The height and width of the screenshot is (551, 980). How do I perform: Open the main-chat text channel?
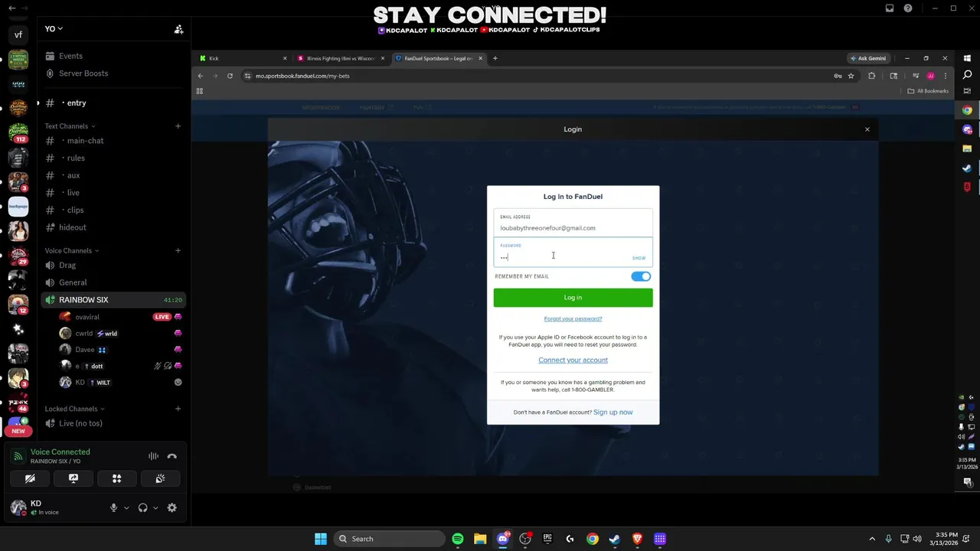[x=113, y=141]
